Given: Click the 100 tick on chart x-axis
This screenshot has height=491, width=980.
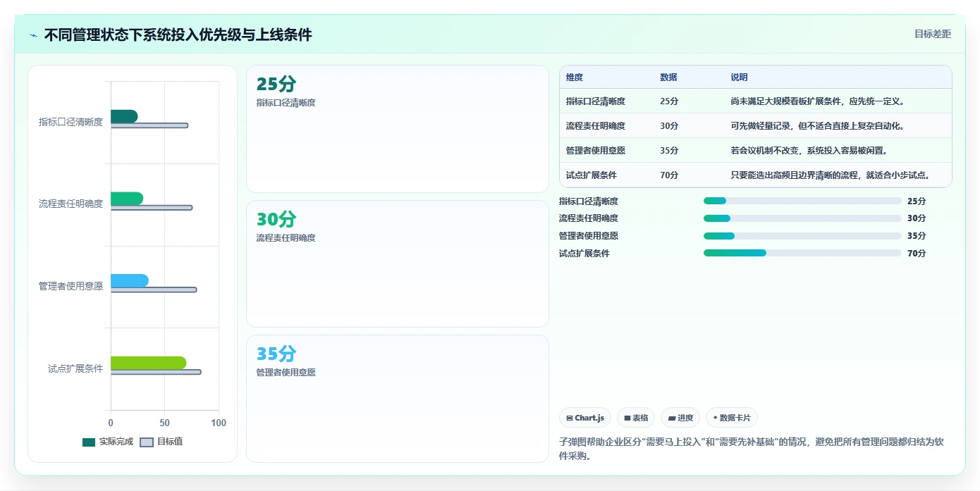Looking at the screenshot, I should click(x=219, y=423).
